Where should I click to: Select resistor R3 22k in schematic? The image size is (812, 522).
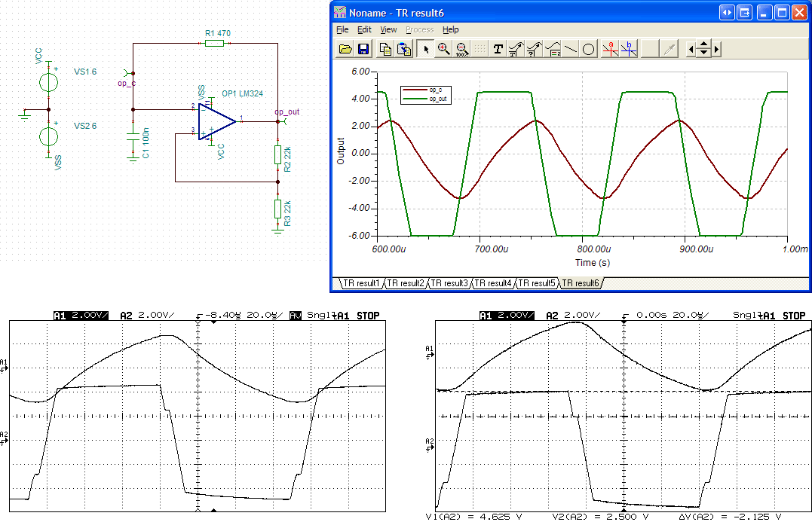point(277,209)
